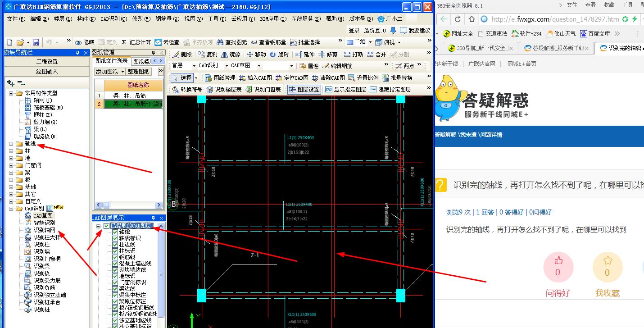
Task: Open 属性 properties panel
Action: click(x=309, y=66)
